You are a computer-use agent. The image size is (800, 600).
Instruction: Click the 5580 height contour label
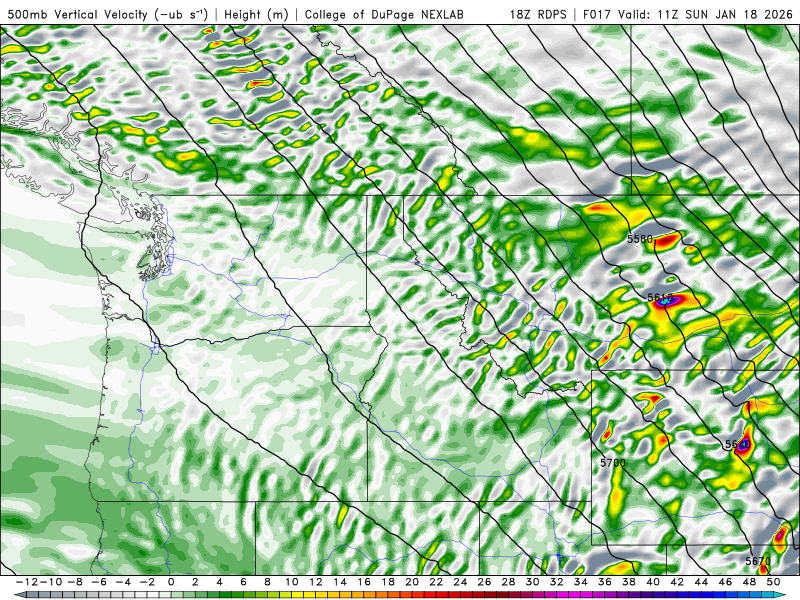pyautogui.click(x=640, y=239)
